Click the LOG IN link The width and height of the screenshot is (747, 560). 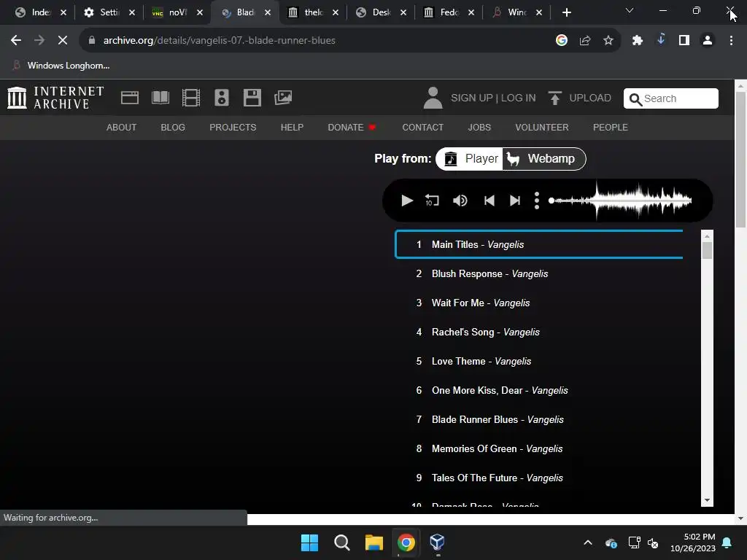(x=519, y=98)
